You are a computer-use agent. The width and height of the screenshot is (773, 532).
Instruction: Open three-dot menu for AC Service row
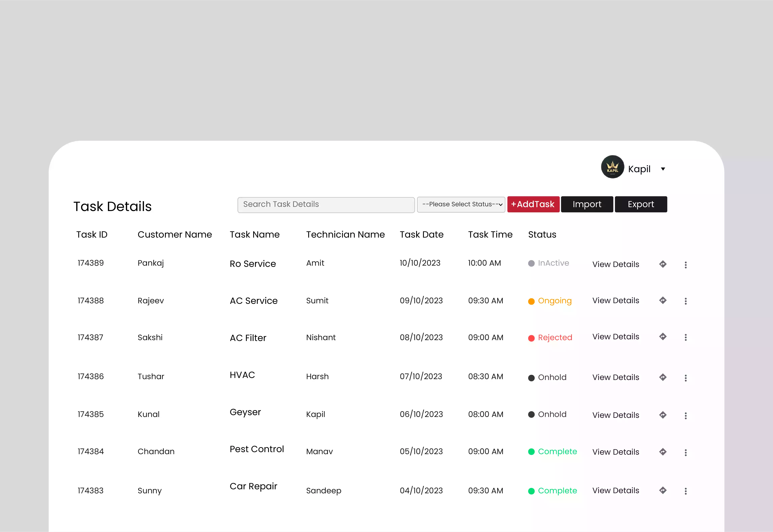[686, 301]
